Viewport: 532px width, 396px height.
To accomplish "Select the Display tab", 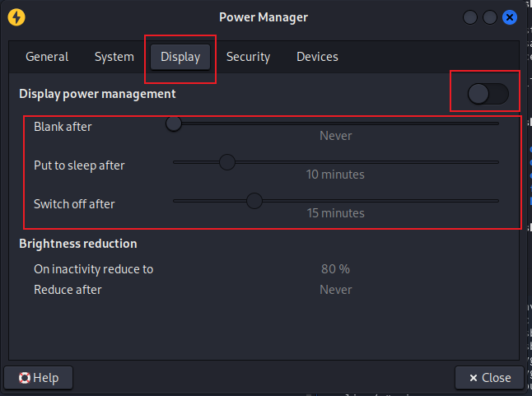I will tap(180, 57).
